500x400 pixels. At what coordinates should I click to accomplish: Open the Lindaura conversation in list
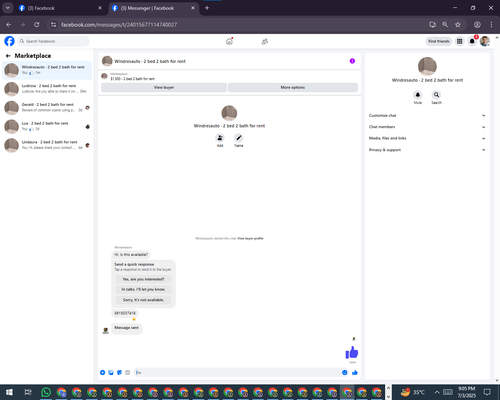[47, 145]
